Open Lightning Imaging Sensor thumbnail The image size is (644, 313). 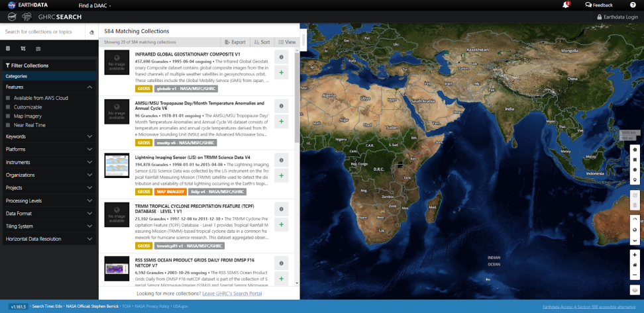[x=117, y=165]
